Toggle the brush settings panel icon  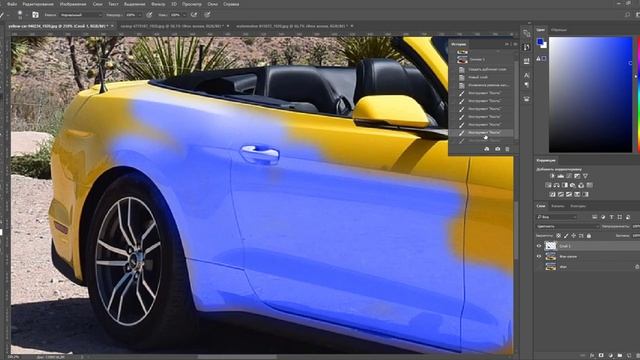[36, 15]
